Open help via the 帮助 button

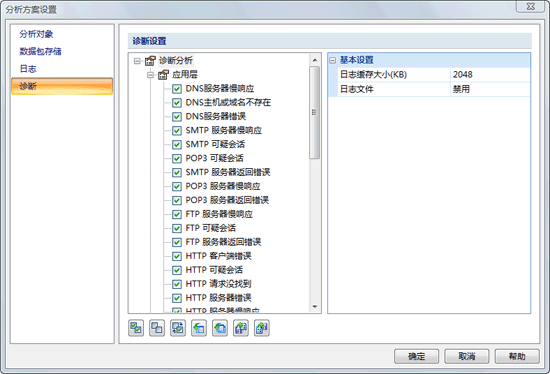coord(517,356)
